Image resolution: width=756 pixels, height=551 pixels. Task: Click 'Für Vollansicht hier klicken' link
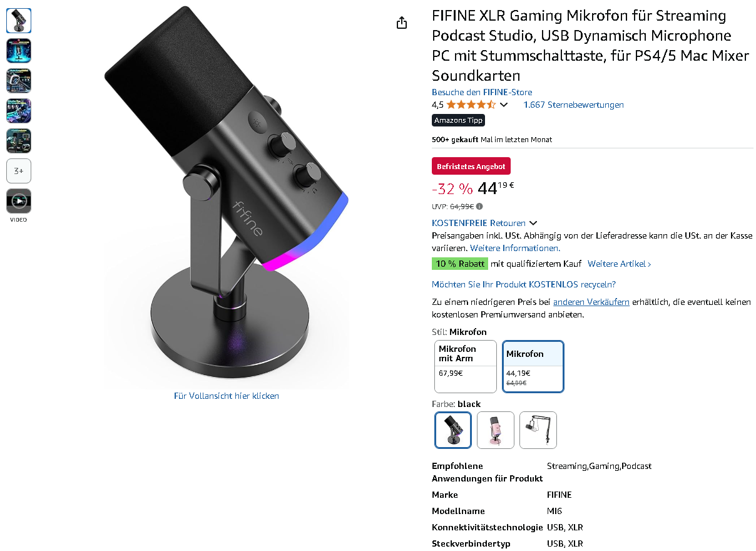[227, 396]
